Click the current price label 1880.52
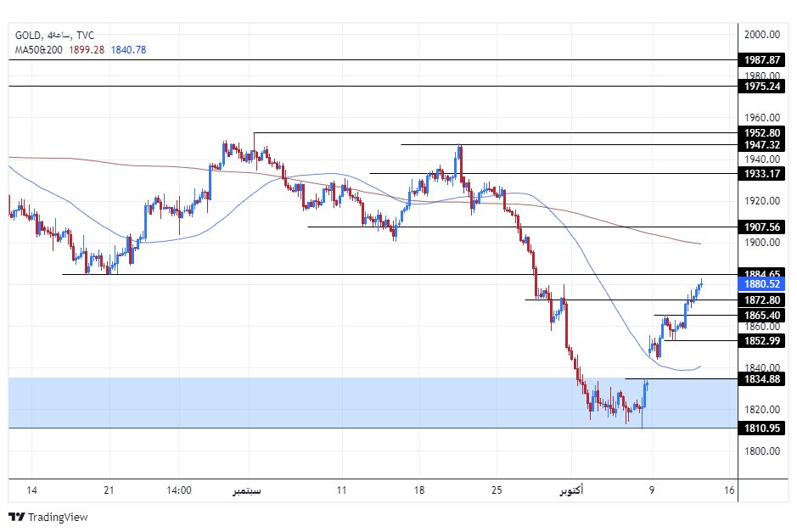Viewport: 797px width, 532px height. 761,284
